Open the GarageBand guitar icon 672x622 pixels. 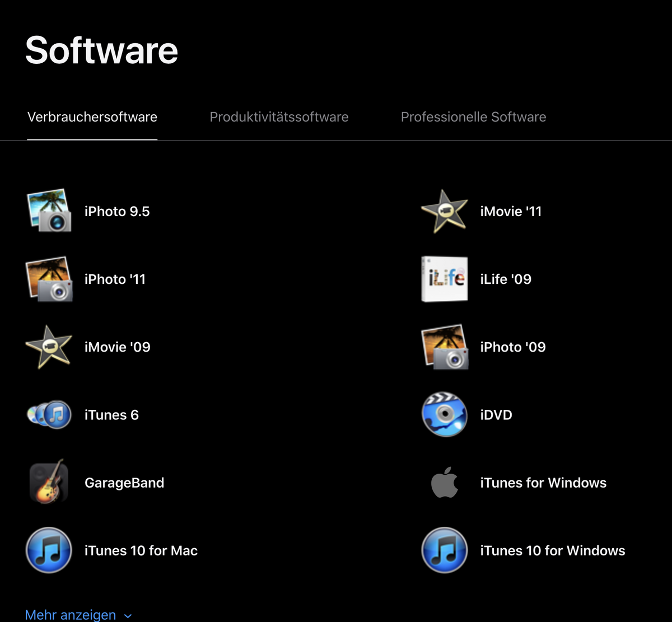coord(49,483)
